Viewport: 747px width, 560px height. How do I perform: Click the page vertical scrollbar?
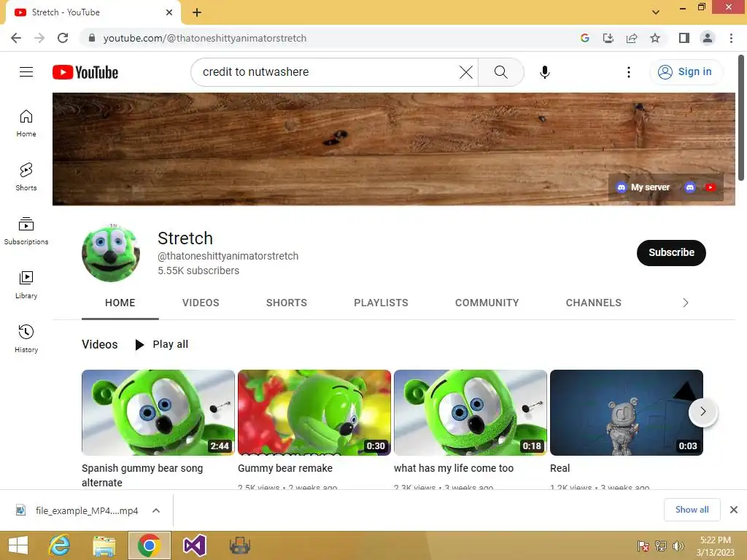(x=741, y=118)
